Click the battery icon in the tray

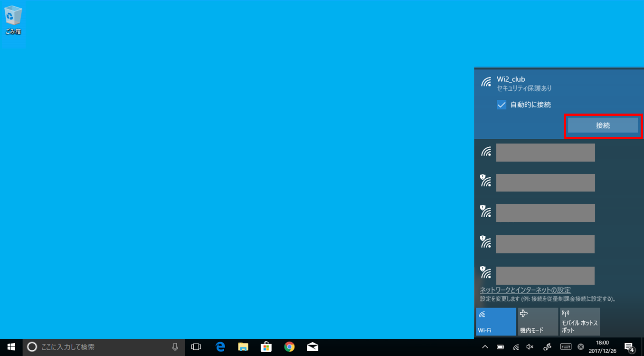(500, 347)
